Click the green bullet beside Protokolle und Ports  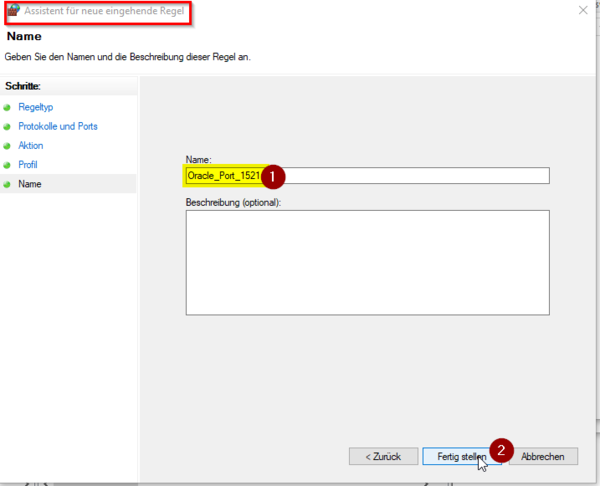pos(7,127)
